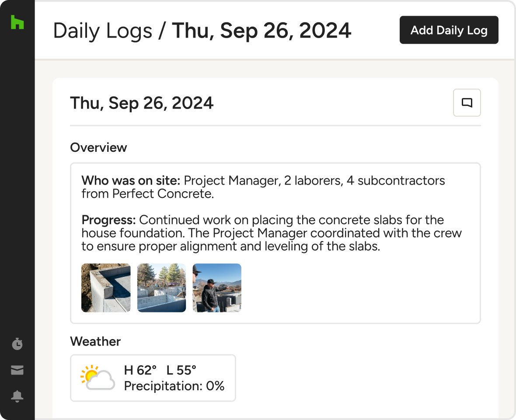The image size is (516, 420).
Task: Go back via Daily Logs breadcrumb
Action: point(102,31)
